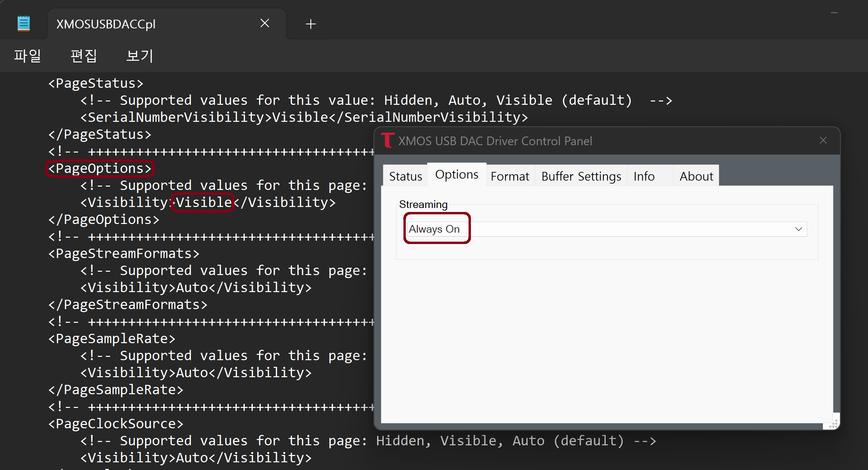Image resolution: width=868 pixels, height=470 pixels.
Task: Click the </PageStreamFormats> closing tag
Action: click(128, 304)
